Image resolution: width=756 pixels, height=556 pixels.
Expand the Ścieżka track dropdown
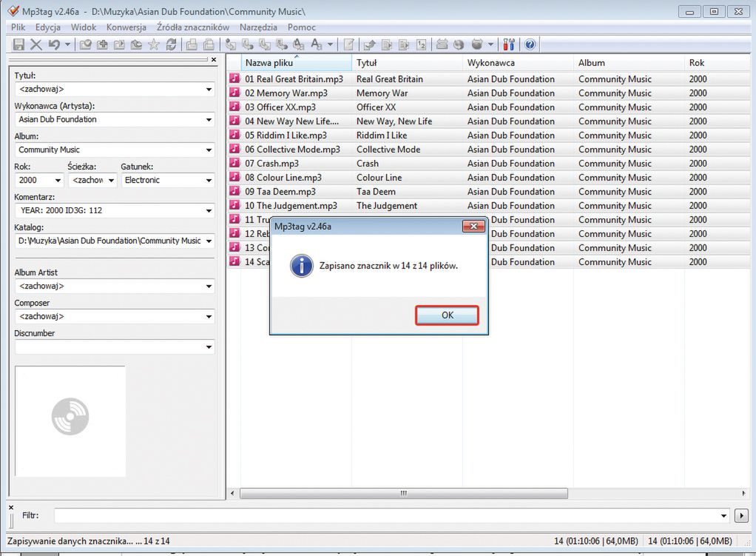[111, 181]
